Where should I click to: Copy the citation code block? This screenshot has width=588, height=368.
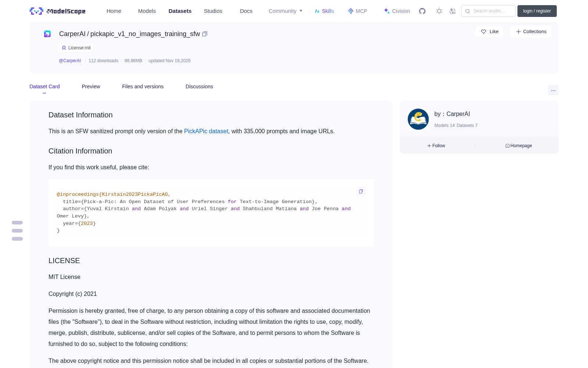pos(361,191)
